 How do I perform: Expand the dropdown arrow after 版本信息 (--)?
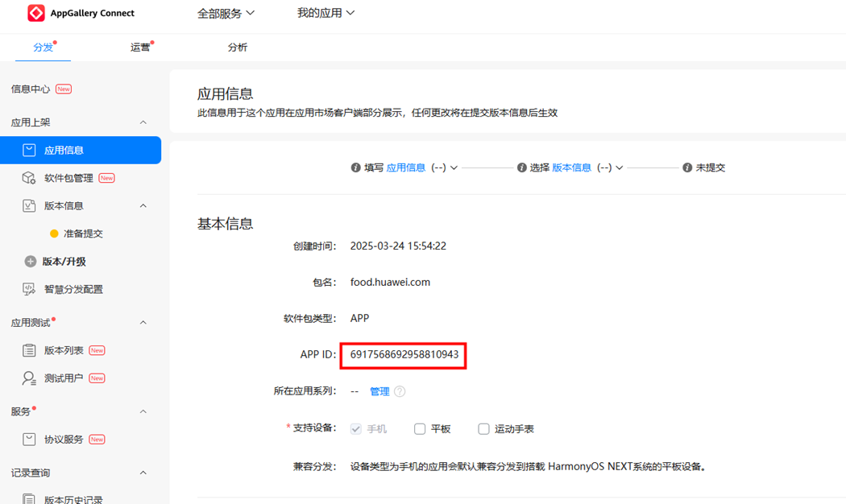pos(620,167)
